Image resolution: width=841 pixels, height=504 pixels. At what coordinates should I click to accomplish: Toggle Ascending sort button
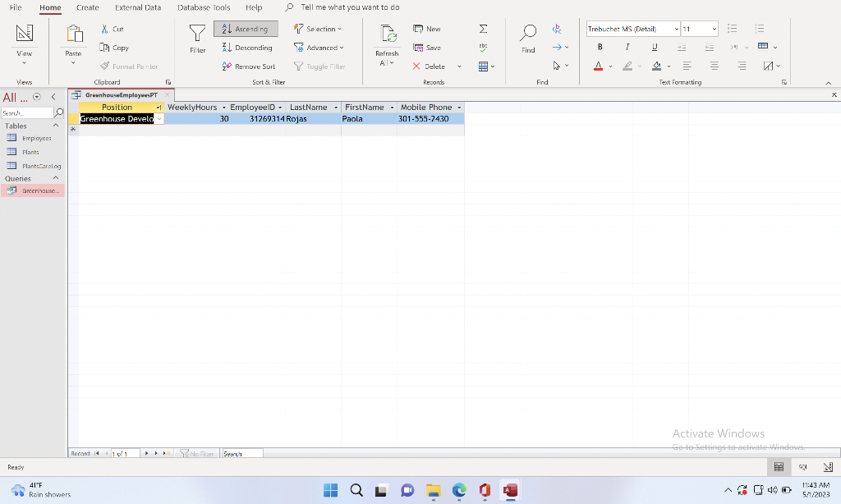click(x=246, y=29)
